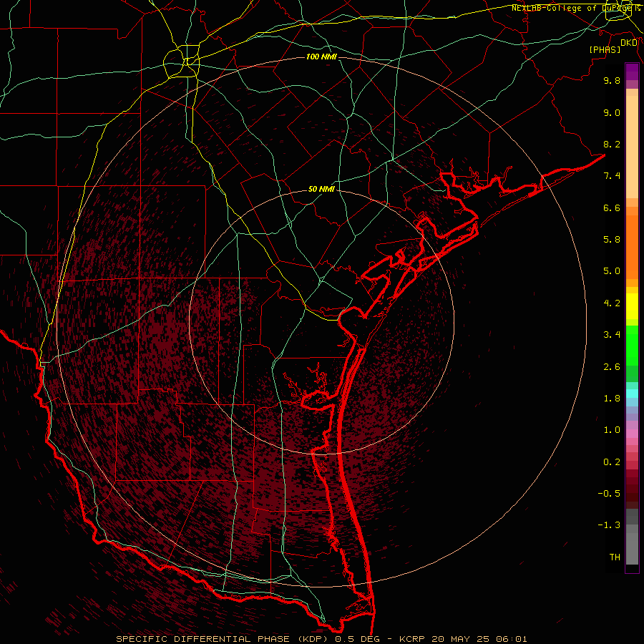Click the 6.6 legend scale value
This screenshot has height=644, width=644.
(x=612, y=208)
